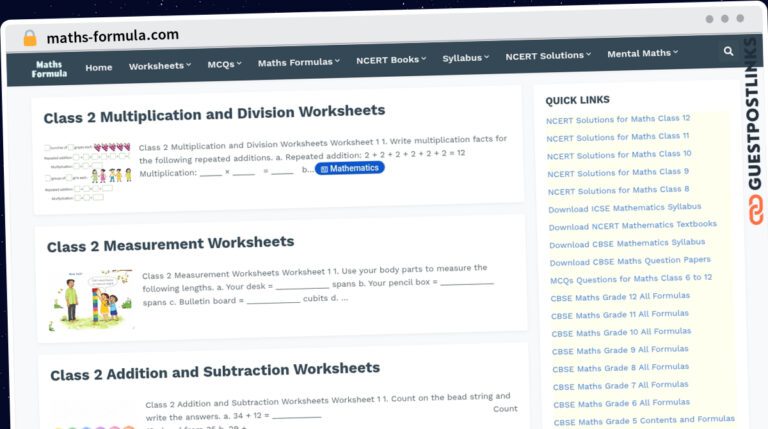This screenshot has width=768, height=429.
Task: Click Download CBSE Maths Question Papers link
Action: point(630,261)
